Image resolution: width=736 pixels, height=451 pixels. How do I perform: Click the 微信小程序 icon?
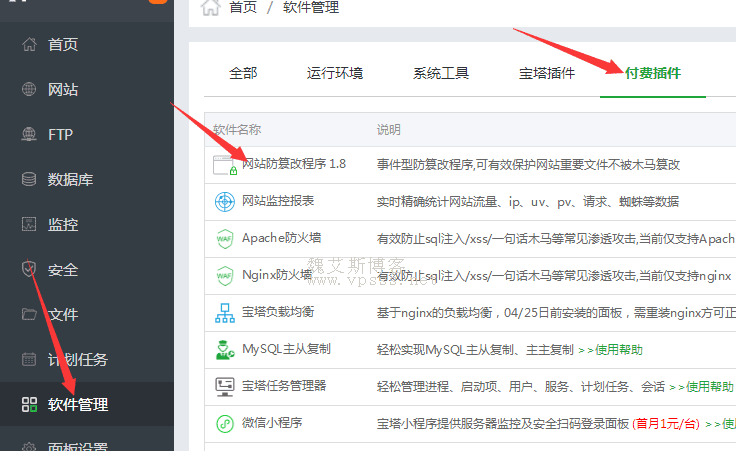(x=224, y=423)
